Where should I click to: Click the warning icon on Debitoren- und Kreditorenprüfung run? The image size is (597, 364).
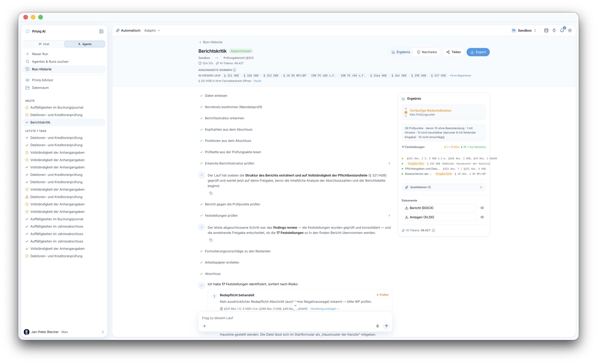27,197
